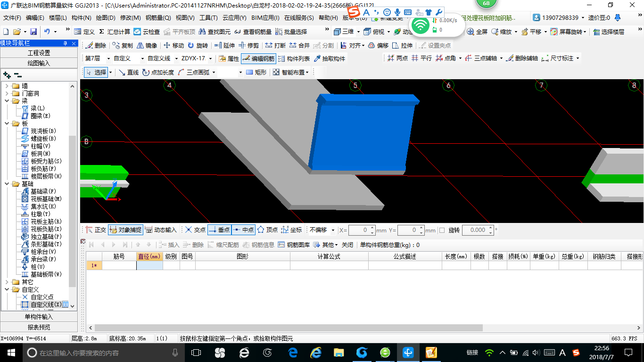Open 查看钢筋量 view rebar quantity

(x=253, y=32)
